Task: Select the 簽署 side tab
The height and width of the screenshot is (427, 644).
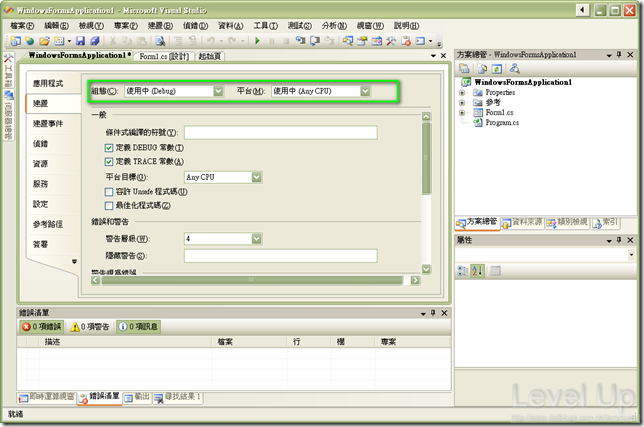Action: click(51, 244)
